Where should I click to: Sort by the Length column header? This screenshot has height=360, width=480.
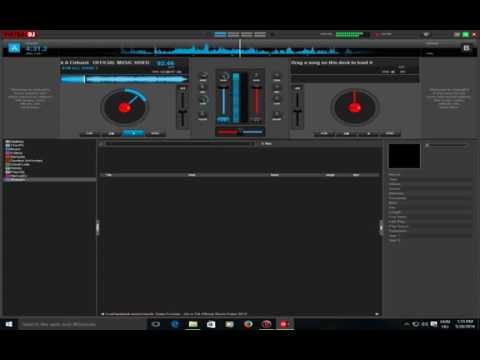330,175
